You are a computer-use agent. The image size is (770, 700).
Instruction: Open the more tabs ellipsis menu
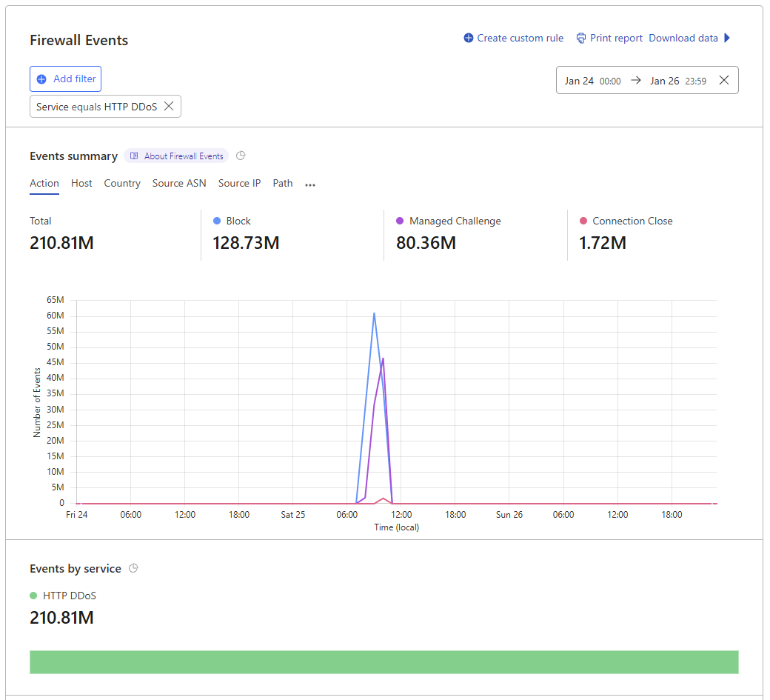310,185
